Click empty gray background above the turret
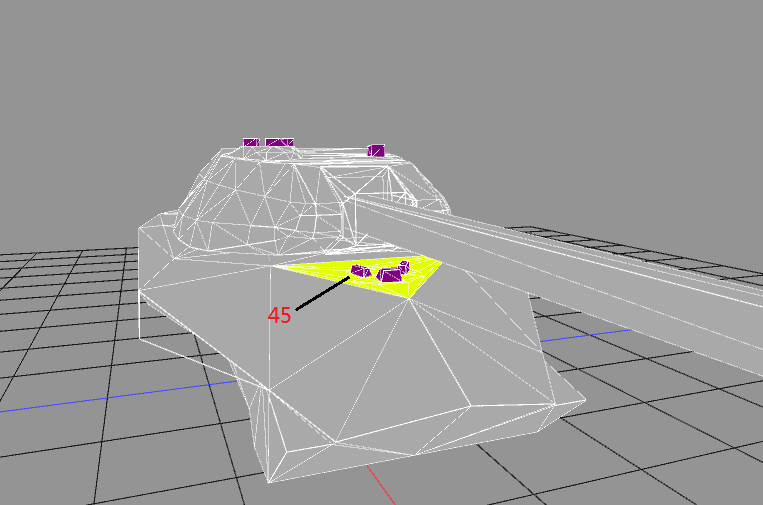The image size is (763, 505). [x=300, y=60]
